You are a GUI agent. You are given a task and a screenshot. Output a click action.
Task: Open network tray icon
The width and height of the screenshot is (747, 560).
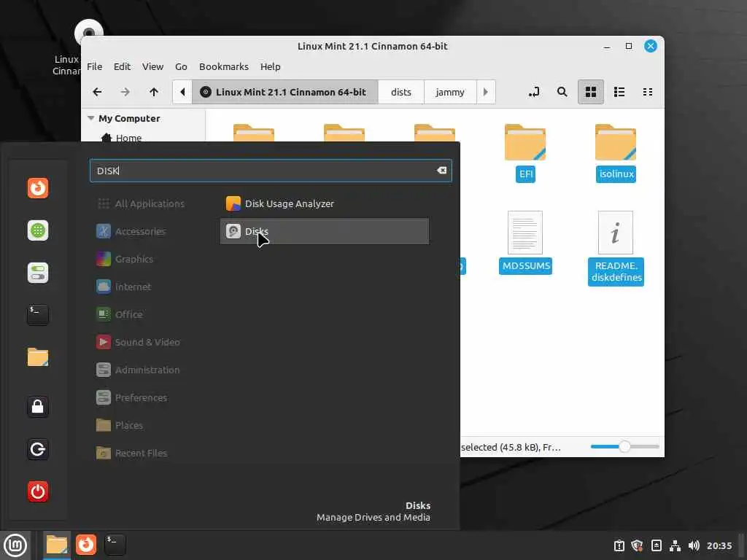(675, 545)
